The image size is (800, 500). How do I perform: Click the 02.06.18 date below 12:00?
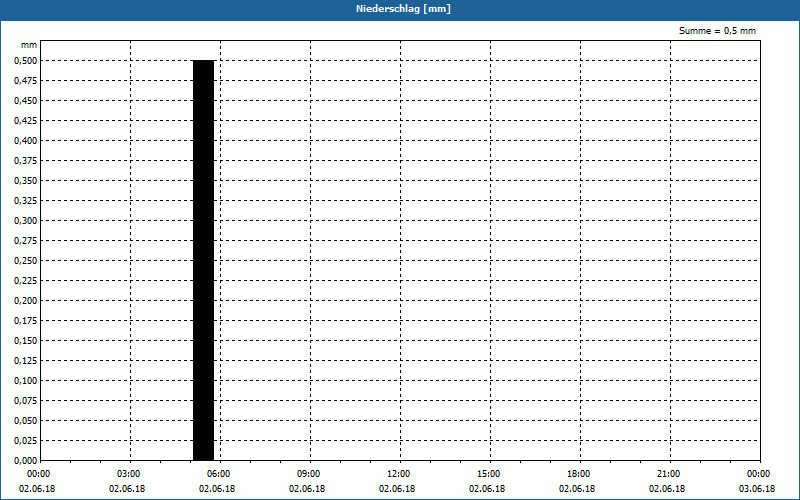pyautogui.click(x=397, y=489)
